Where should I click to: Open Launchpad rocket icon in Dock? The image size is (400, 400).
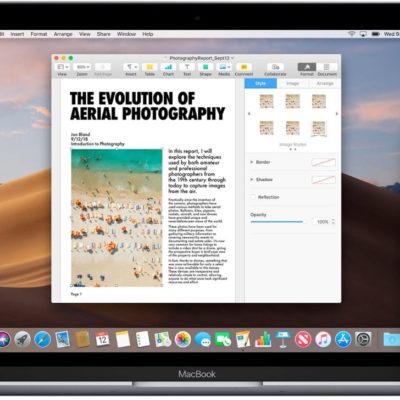(23, 340)
